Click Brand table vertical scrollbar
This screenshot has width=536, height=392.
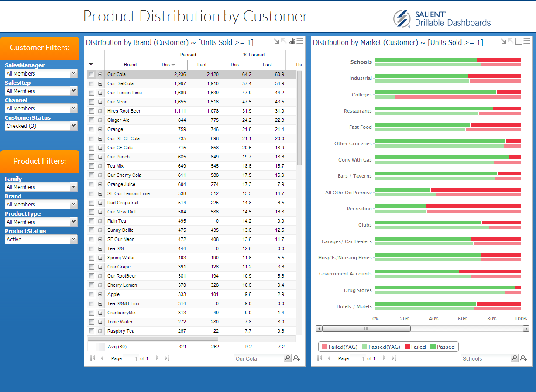pyautogui.click(x=299, y=118)
